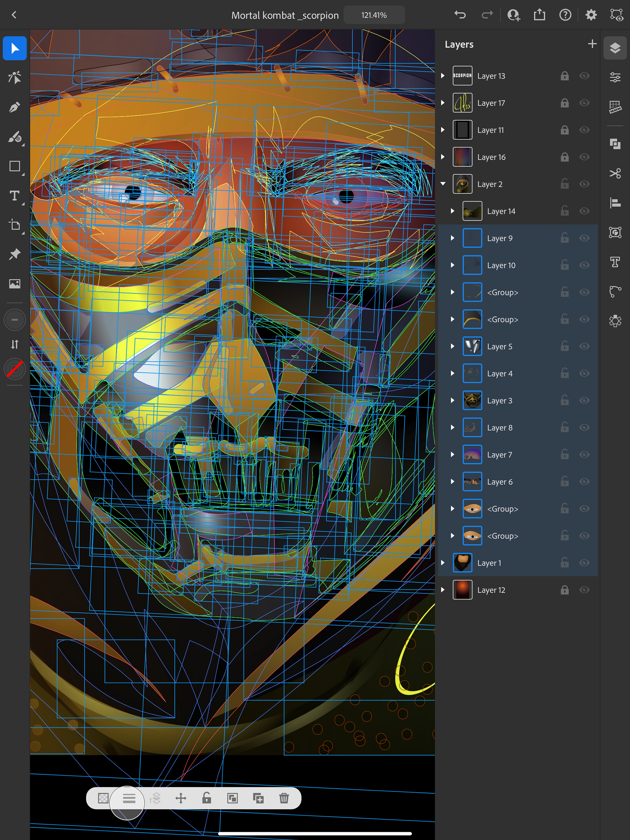The image size is (630, 840).
Task: Select Layer 3 row
Action: 499,400
